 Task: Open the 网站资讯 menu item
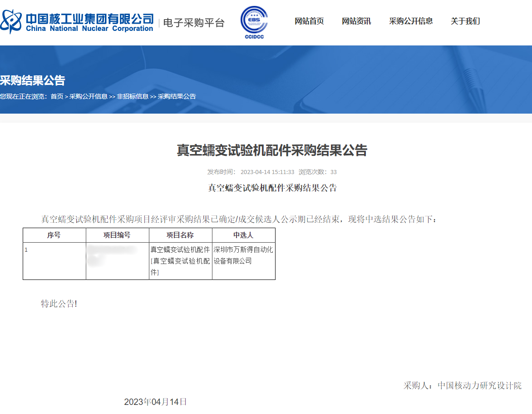pyautogui.click(x=356, y=21)
